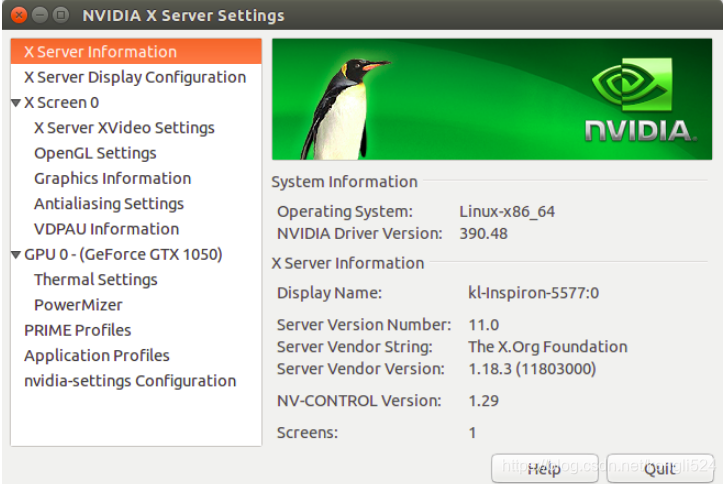The image size is (726, 484).
Task: Open nvidia-settings Configuration page
Action: pos(130,381)
